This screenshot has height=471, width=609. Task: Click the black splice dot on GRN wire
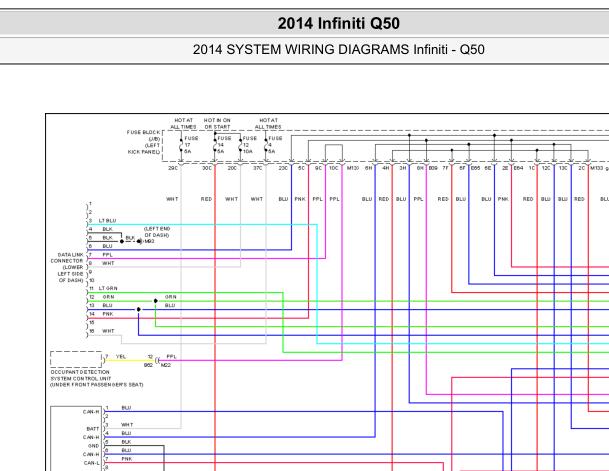click(155, 301)
